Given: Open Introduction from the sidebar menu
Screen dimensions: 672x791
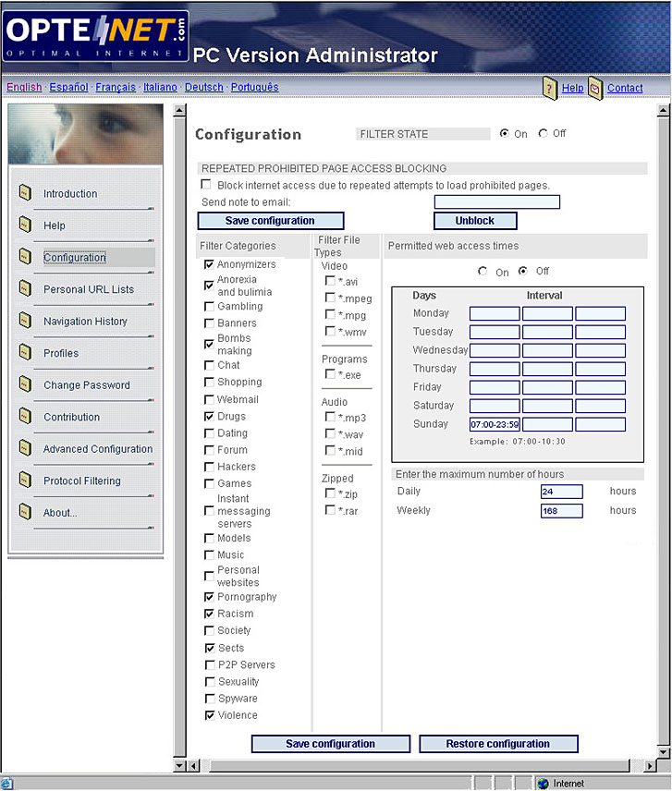Looking at the screenshot, I should 70,194.
